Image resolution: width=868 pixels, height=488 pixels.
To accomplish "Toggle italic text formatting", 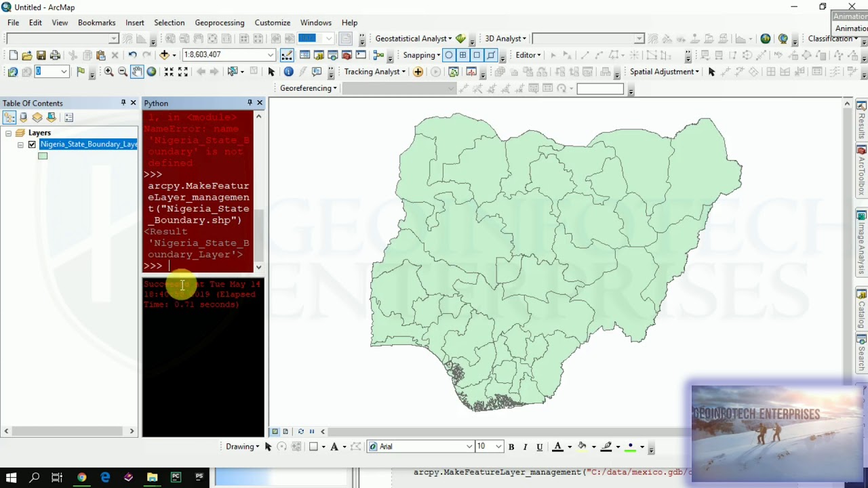I will point(525,447).
